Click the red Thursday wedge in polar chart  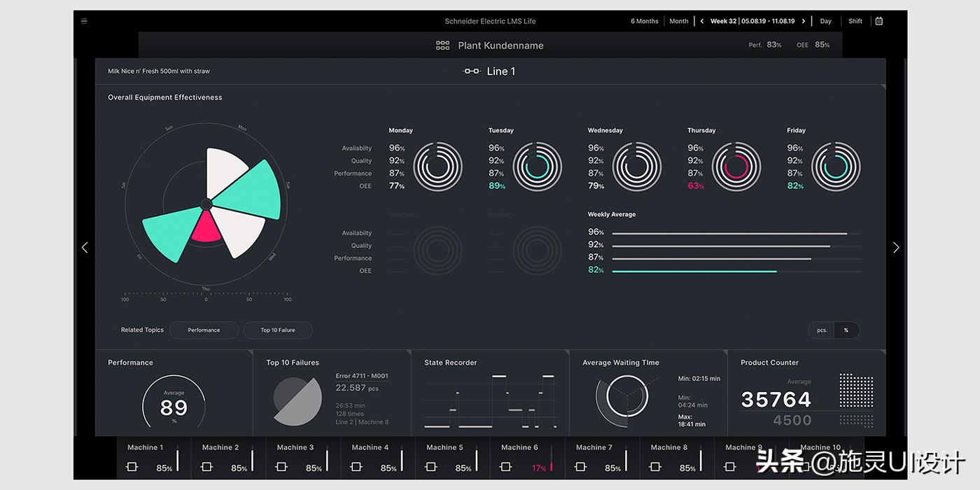(x=206, y=228)
